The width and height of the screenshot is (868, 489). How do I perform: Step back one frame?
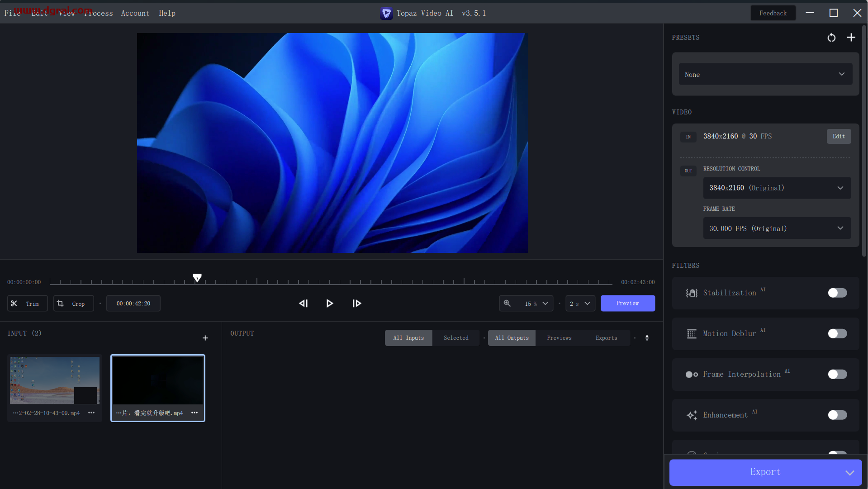tap(304, 303)
